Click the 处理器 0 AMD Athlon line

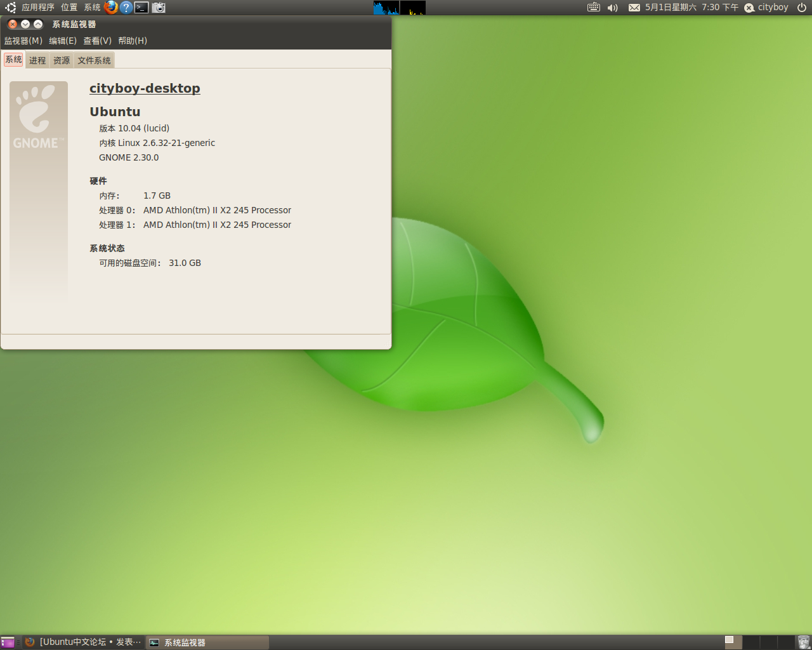[195, 210]
